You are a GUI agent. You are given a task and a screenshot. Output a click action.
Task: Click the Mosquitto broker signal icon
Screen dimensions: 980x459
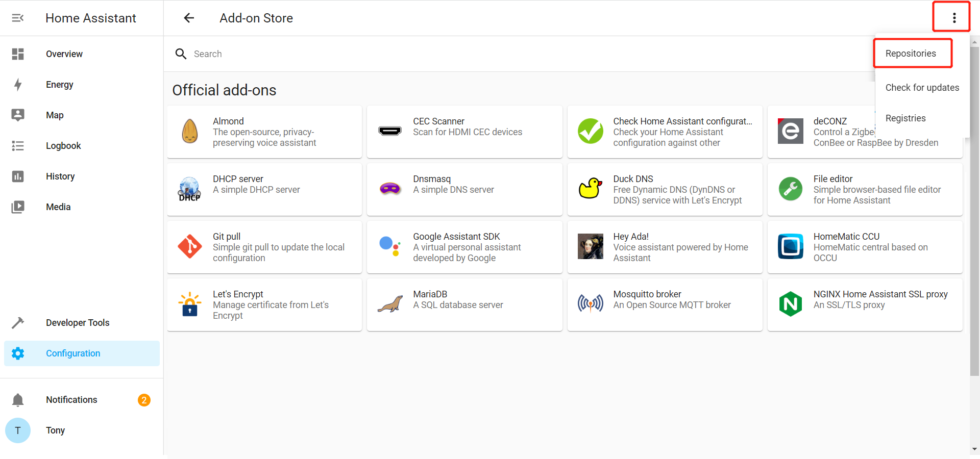point(591,304)
